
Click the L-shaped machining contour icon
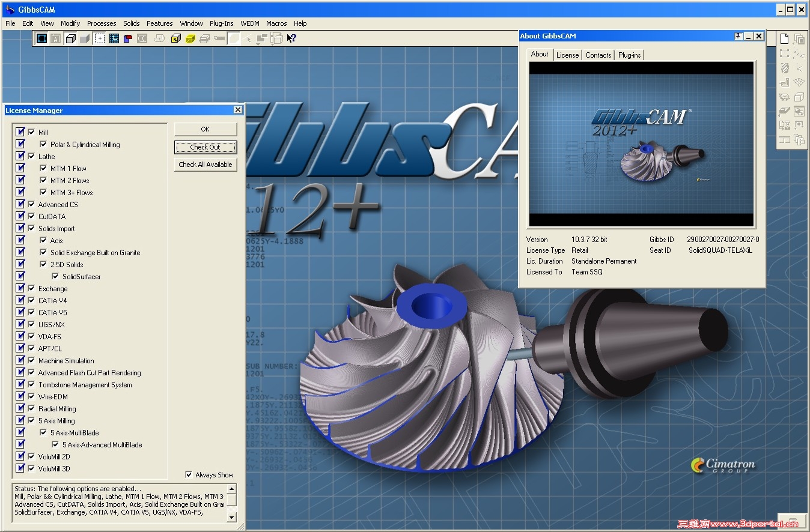tap(785, 82)
